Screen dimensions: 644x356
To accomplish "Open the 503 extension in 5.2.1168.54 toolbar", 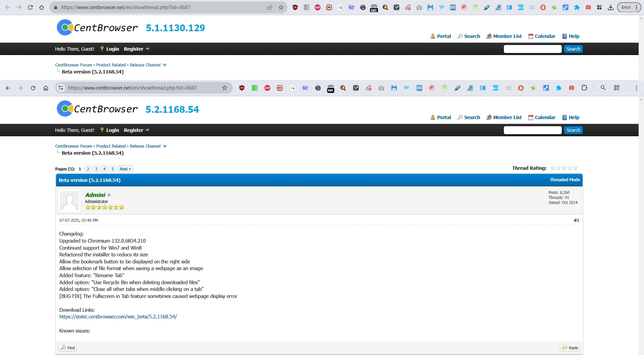I will [331, 89].
